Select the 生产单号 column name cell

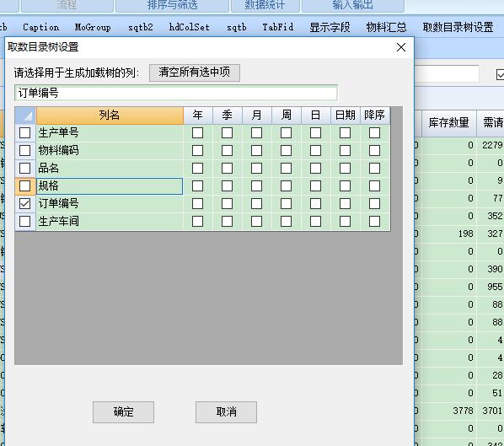pyautogui.click(x=110, y=133)
